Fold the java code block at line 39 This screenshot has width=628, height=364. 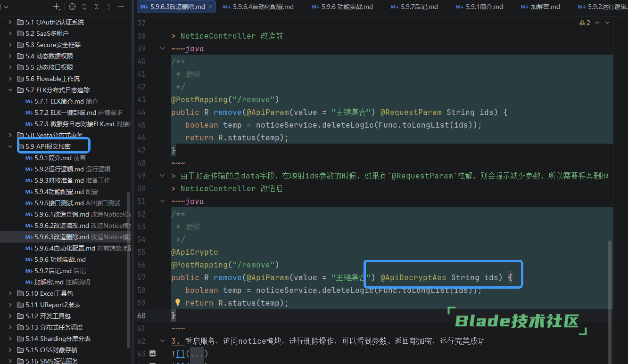pos(162,49)
